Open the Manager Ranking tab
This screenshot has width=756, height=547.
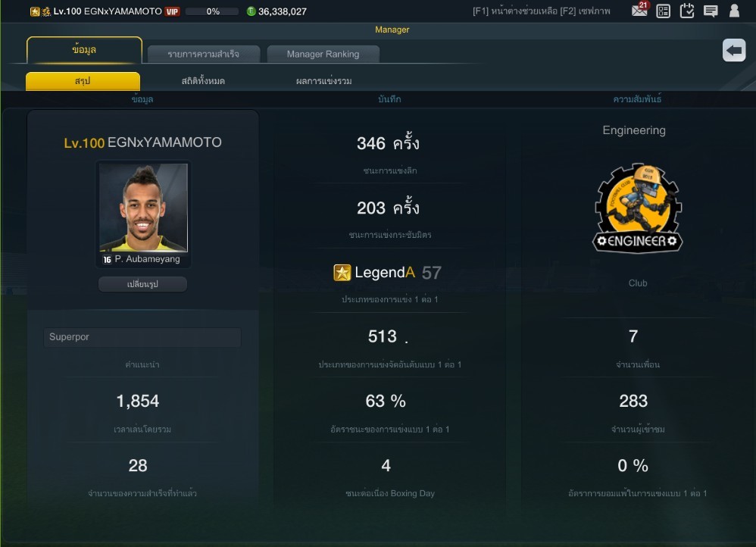pos(323,54)
